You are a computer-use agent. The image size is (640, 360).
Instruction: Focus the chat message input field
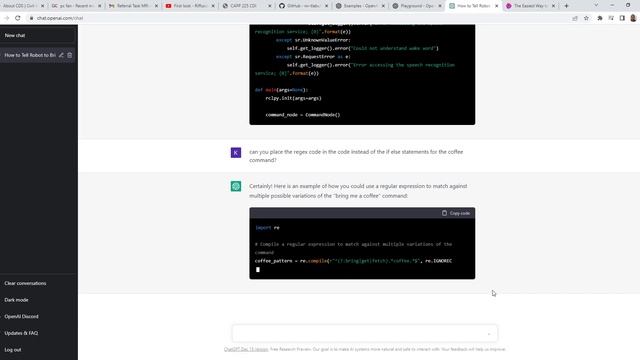click(364, 333)
